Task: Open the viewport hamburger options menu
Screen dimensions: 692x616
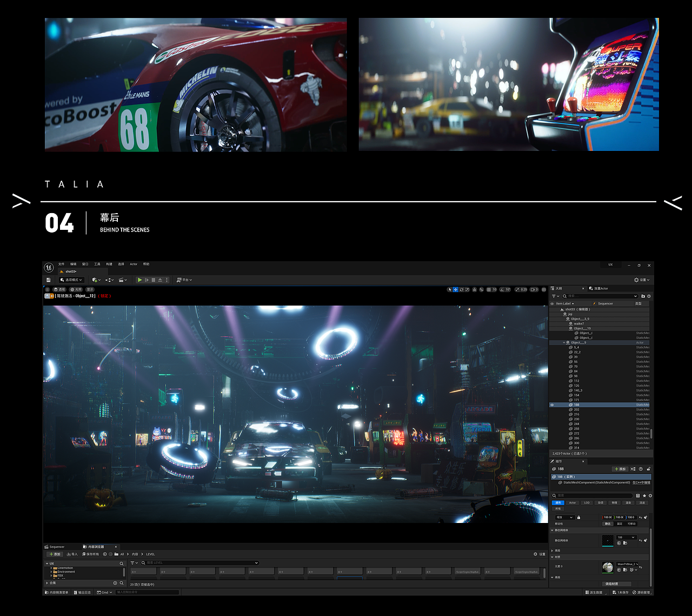Action: [48, 289]
